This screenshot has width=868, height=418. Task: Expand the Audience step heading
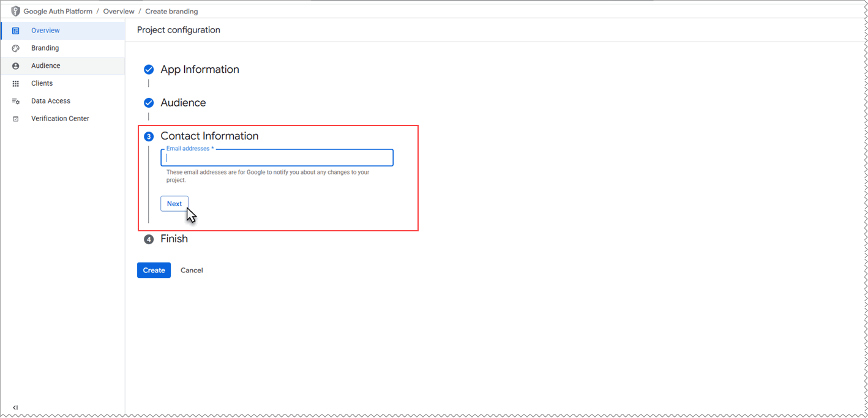183,103
